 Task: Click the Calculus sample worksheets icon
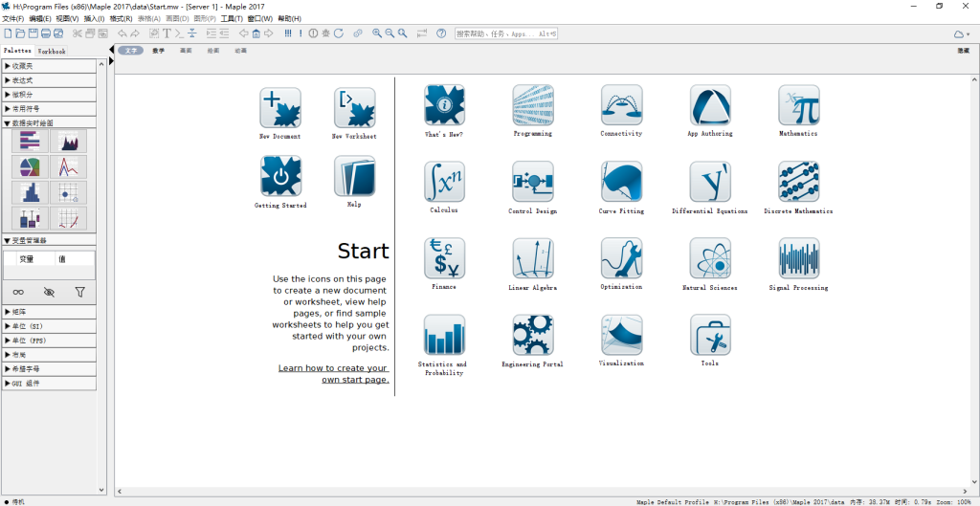[x=444, y=181]
